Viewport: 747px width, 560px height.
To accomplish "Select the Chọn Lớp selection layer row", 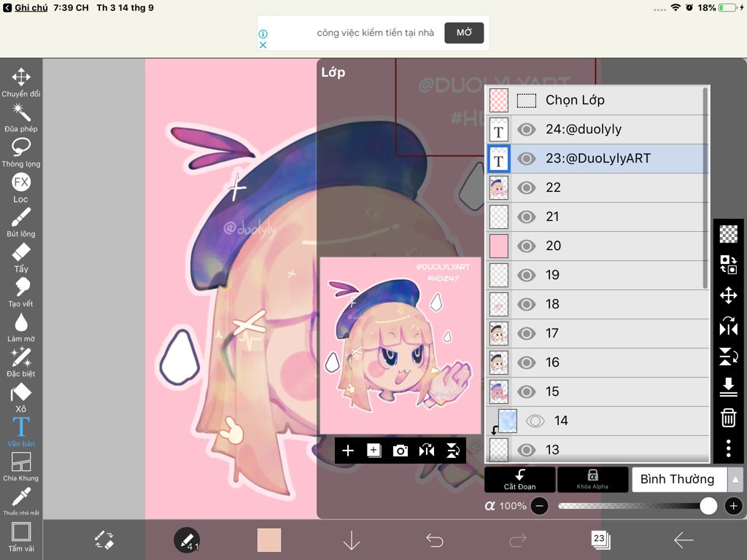I will tap(597, 101).
